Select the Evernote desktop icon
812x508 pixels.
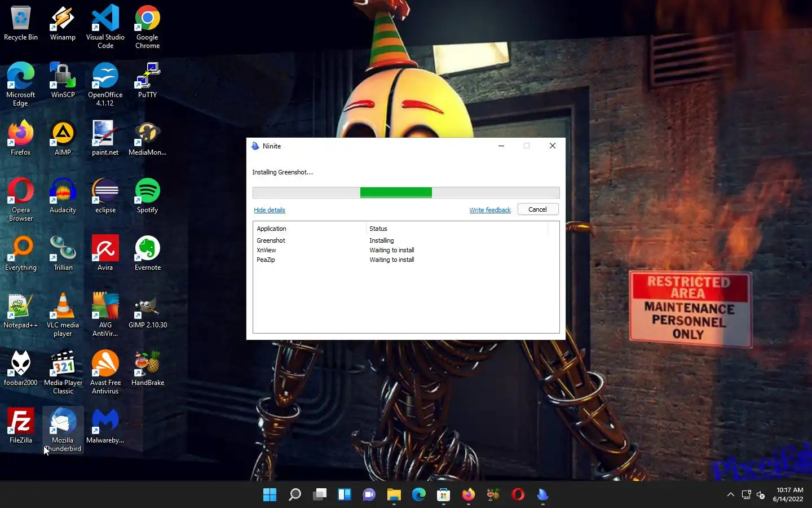148,253
